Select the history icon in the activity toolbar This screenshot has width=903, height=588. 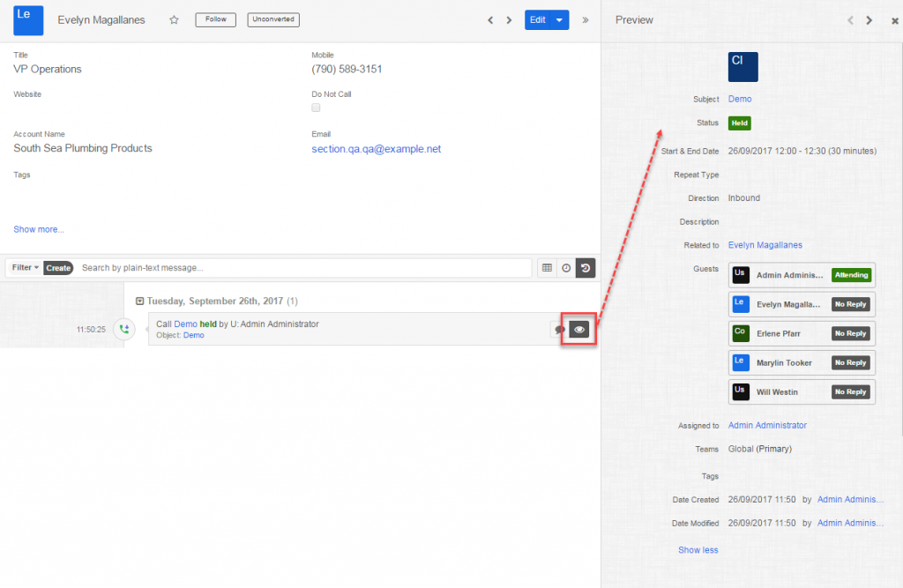(x=586, y=268)
